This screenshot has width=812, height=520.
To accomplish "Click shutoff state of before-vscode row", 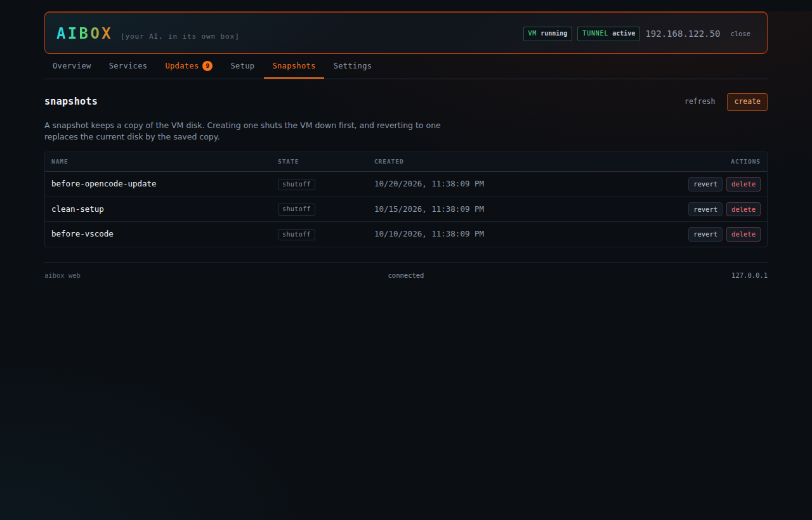I will click(x=296, y=234).
